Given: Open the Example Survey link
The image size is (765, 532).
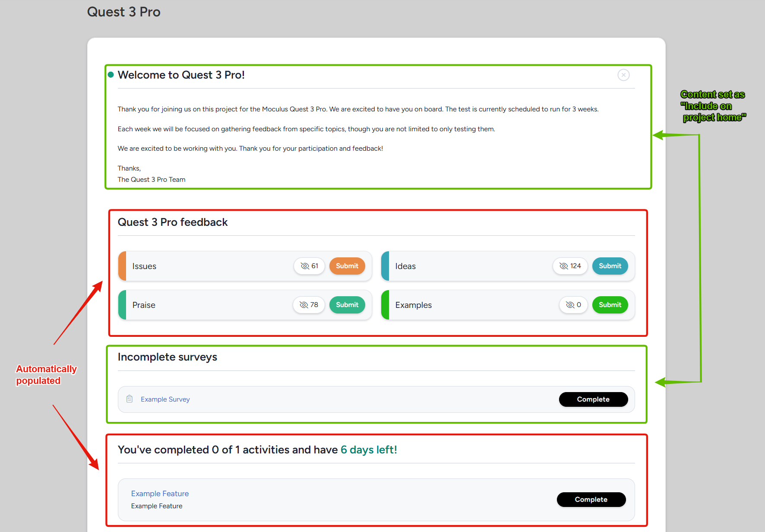Looking at the screenshot, I should 165,399.
